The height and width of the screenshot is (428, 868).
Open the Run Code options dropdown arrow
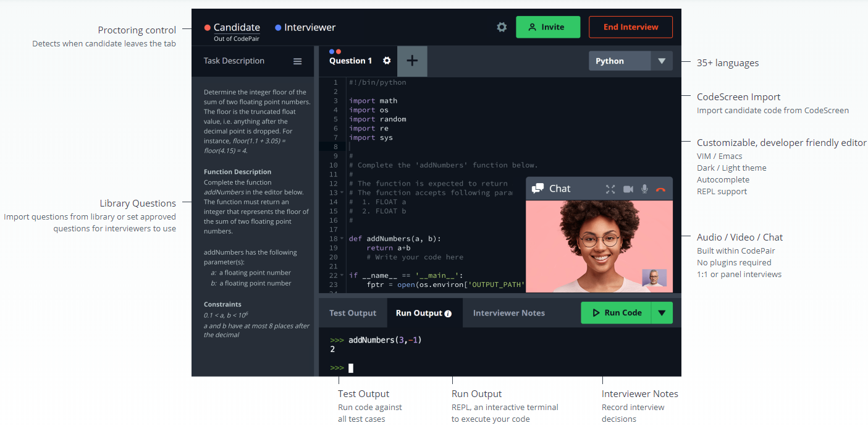click(661, 313)
